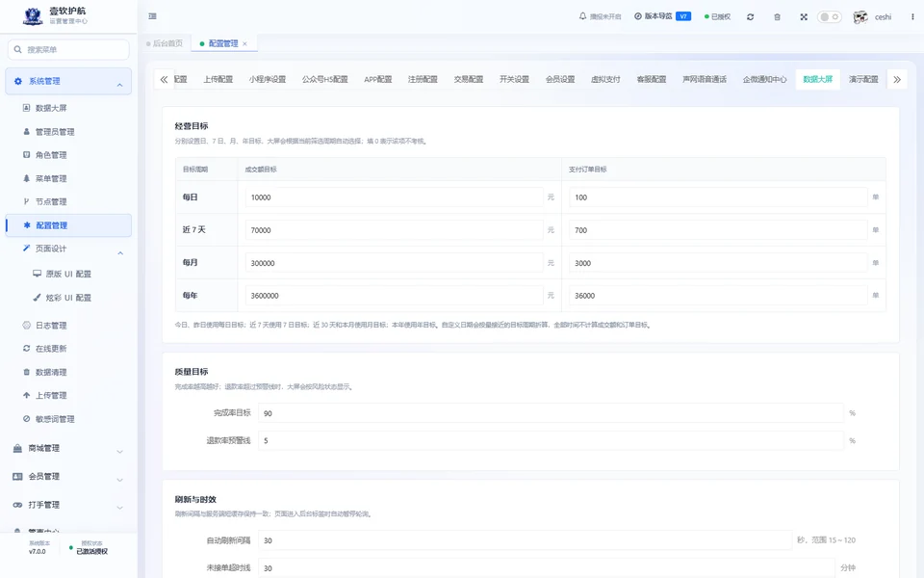Viewport: 924px width, 578px height.
Task: Switch to the 交易配置 tab
Action: pos(469,79)
